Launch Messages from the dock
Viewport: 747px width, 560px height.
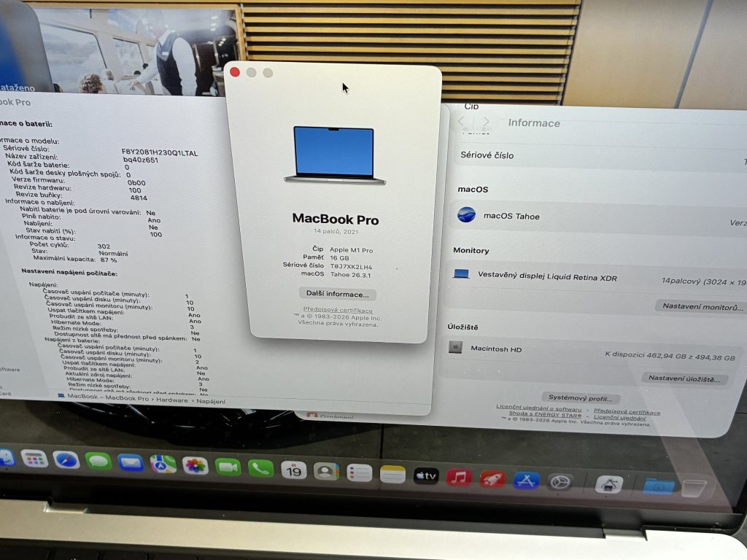[x=98, y=462]
